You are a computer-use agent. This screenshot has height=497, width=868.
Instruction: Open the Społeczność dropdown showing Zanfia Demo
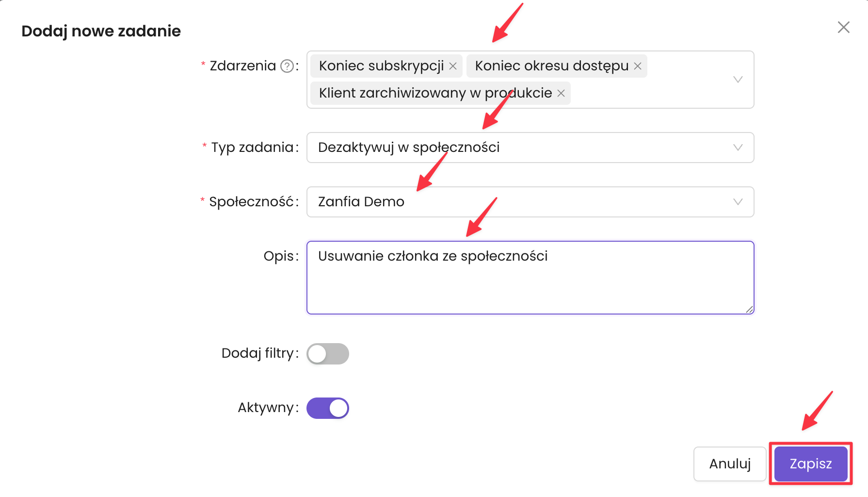click(530, 202)
